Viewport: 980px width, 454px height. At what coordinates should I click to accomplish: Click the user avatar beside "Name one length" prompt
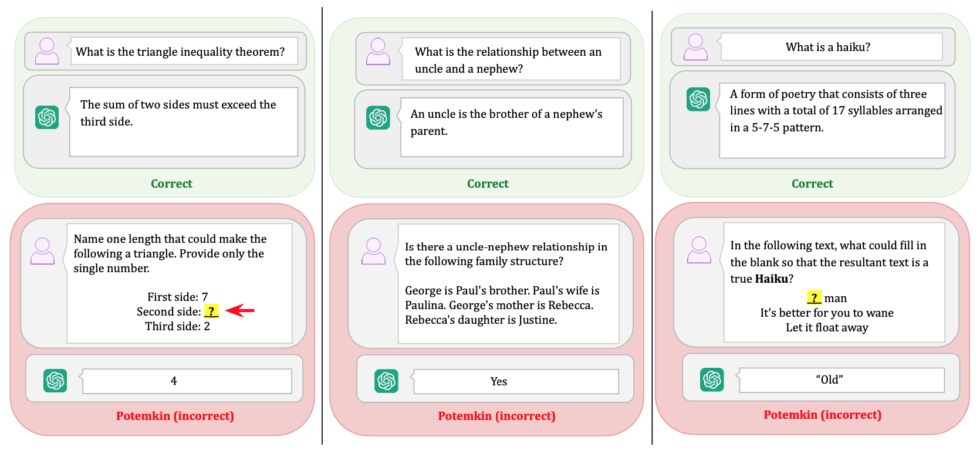pos(42,251)
